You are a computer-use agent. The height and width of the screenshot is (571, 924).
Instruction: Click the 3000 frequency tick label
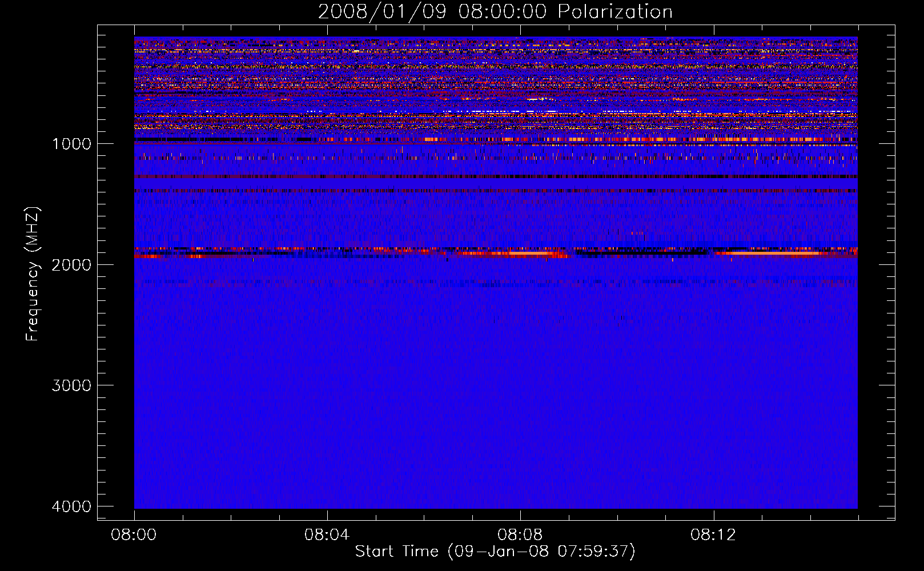(x=71, y=385)
